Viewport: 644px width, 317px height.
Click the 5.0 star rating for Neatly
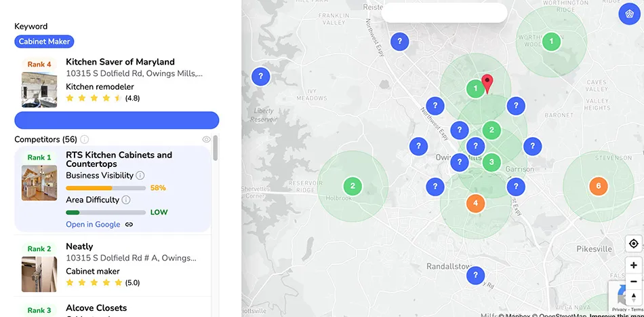point(102,282)
